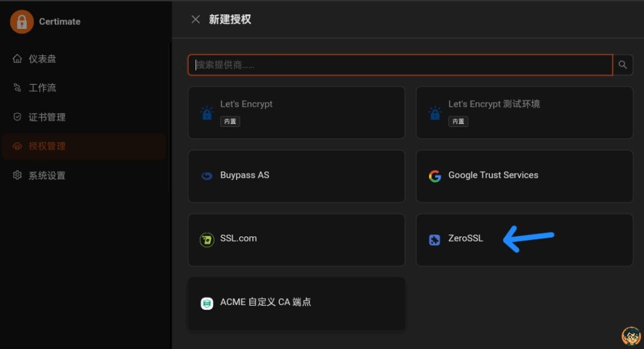Choose the Let's Encrypt provider card
The height and width of the screenshot is (349, 644).
tap(297, 113)
